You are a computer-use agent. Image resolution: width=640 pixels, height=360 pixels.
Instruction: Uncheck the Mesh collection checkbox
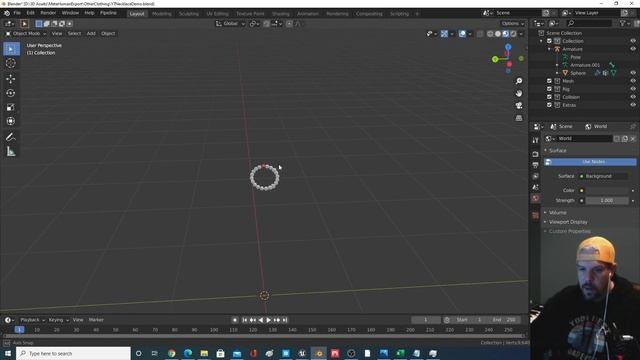(x=549, y=81)
